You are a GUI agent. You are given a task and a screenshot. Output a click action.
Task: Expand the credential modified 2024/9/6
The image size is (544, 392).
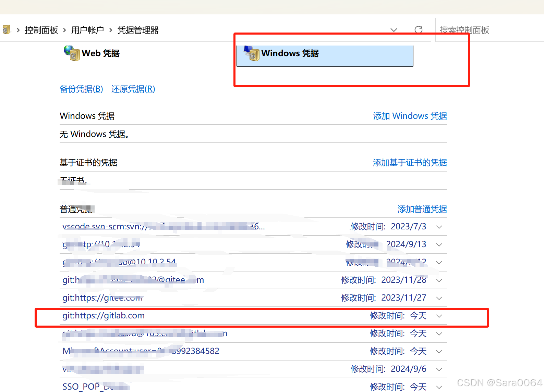point(439,369)
